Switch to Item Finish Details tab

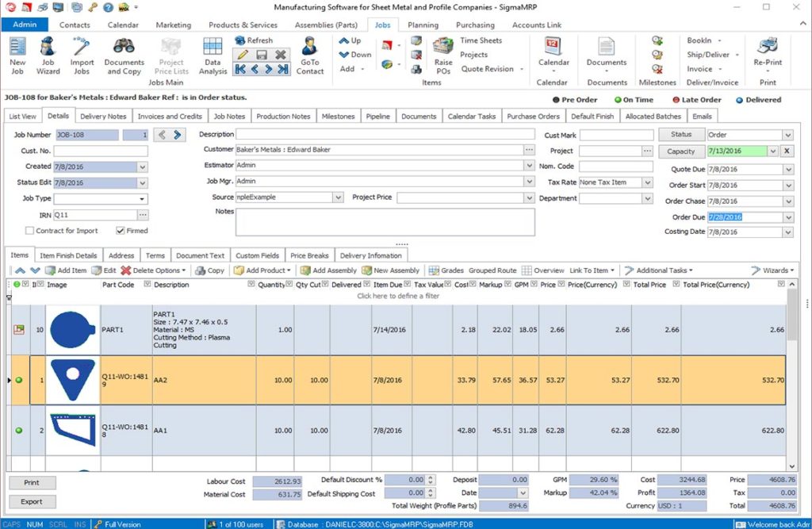[68, 255]
